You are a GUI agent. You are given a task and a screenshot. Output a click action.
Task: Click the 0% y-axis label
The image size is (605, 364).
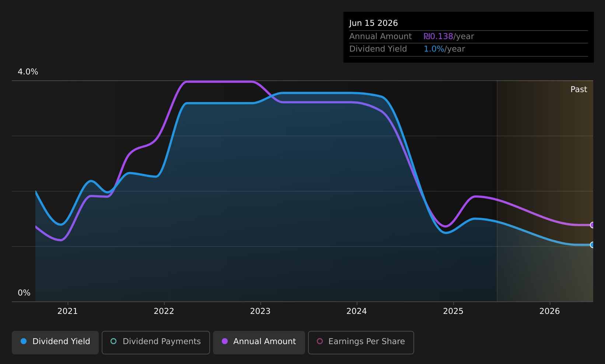coord(24,293)
